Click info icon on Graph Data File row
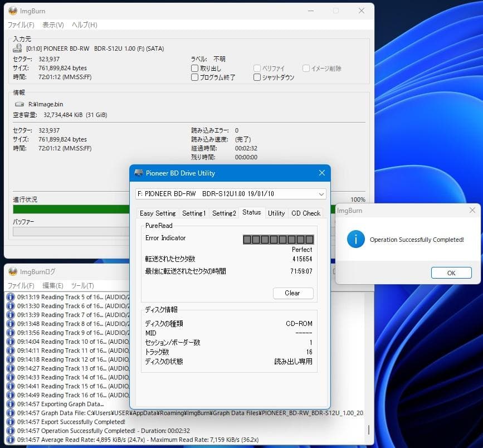Screen dimensions: 483x448 coord(11,413)
